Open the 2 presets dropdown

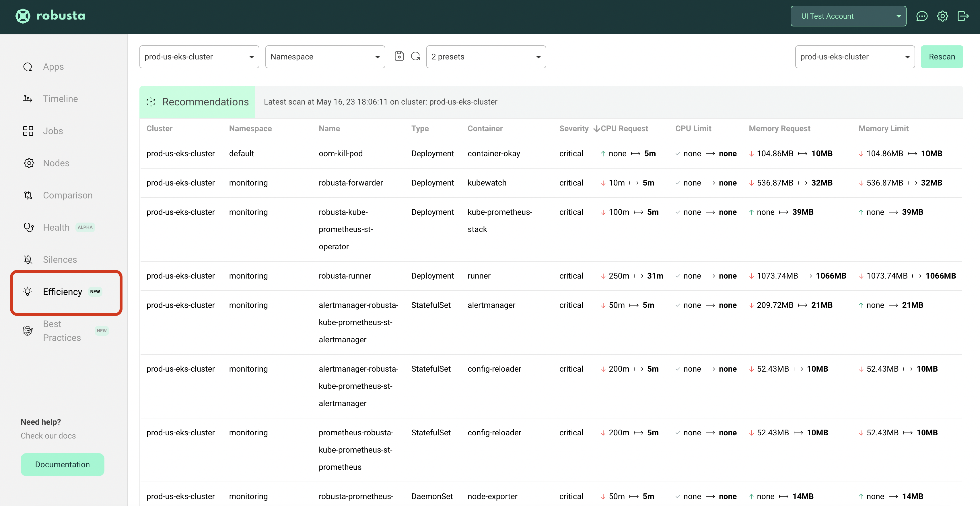[486, 57]
